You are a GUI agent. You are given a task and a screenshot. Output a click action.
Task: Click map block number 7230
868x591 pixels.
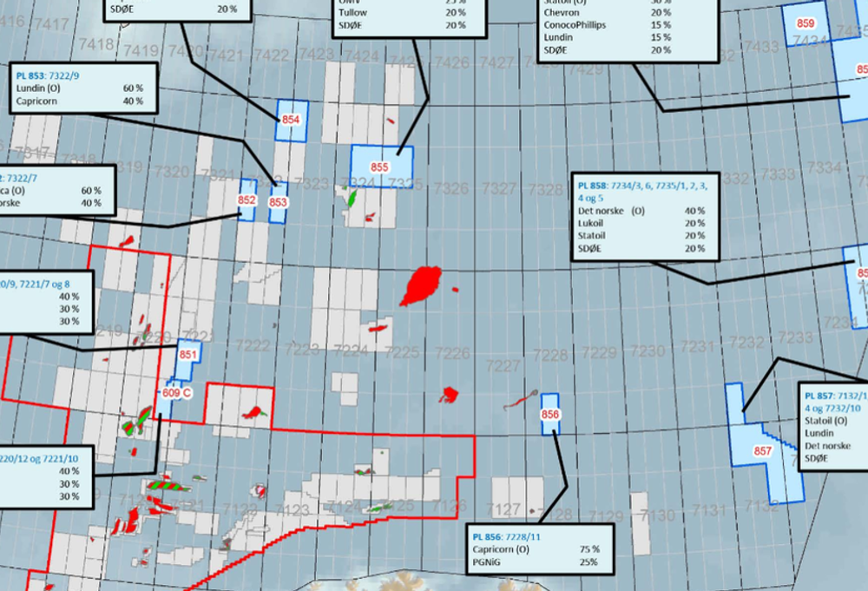point(648,351)
